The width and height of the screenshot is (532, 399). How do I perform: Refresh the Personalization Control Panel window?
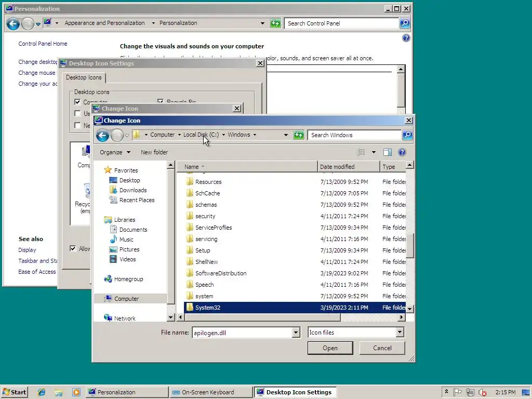[275, 23]
